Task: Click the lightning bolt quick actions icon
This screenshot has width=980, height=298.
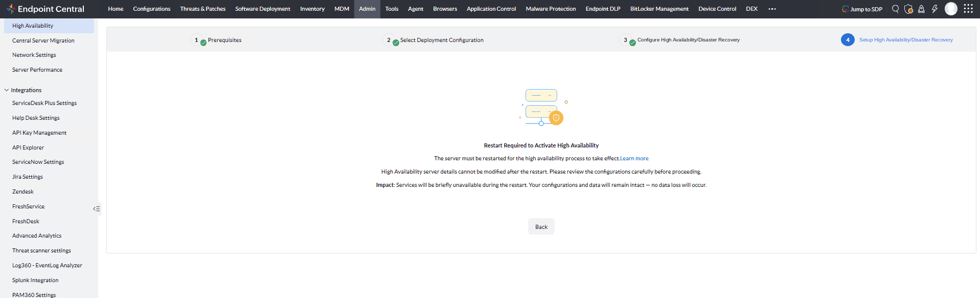Action: click(x=935, y=9)
